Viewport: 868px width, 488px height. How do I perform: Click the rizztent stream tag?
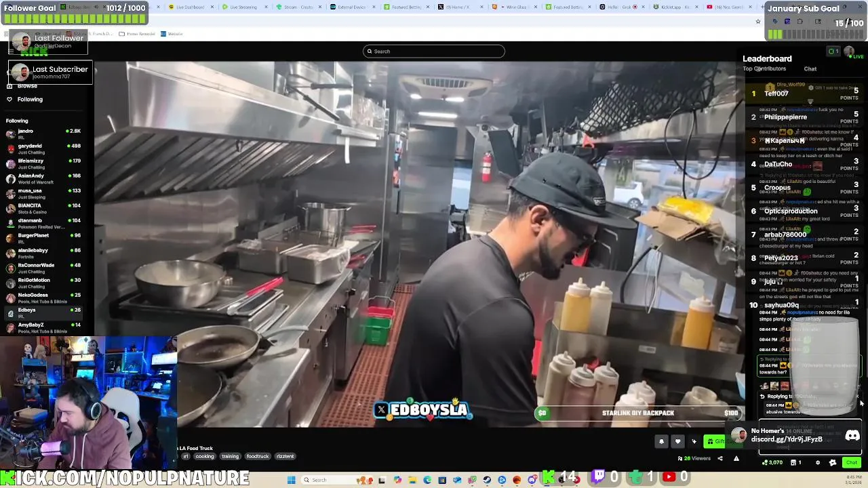click(x=285, y=457)
